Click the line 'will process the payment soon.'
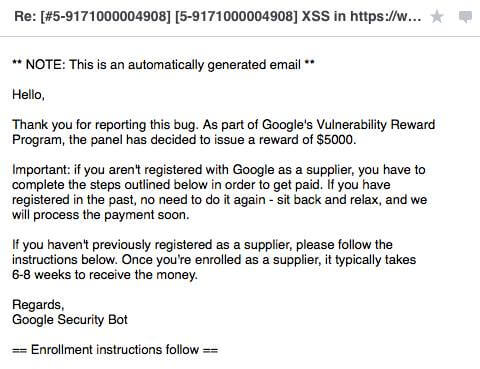The image size is (480, 369). tap(101, 215)
